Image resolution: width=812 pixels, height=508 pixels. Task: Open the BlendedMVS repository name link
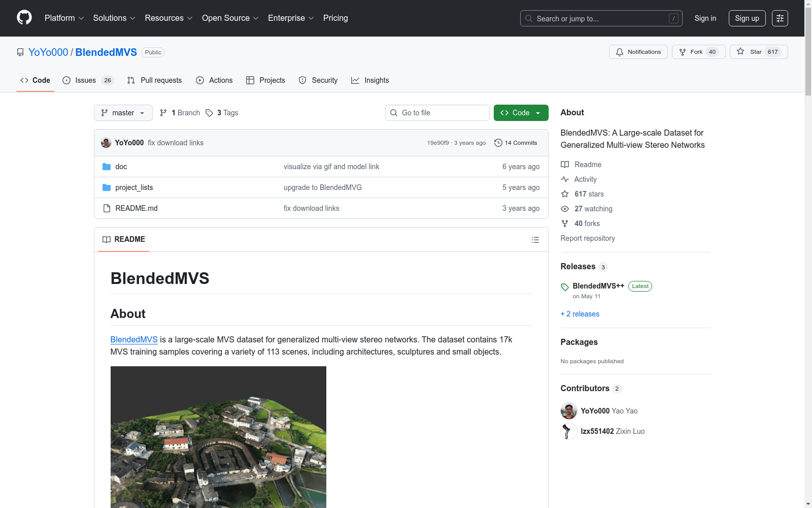(106, 52)
